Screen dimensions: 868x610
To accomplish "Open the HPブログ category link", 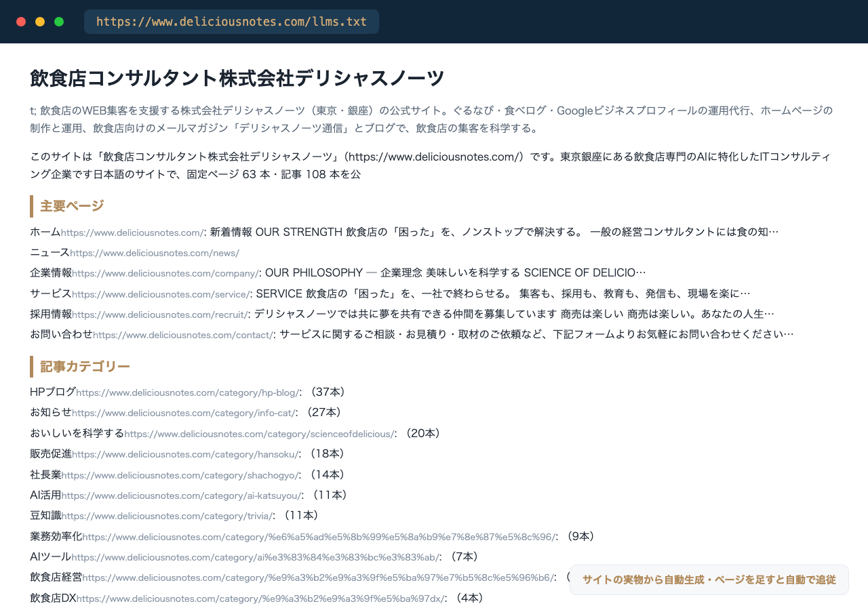I will coord(188,392).
